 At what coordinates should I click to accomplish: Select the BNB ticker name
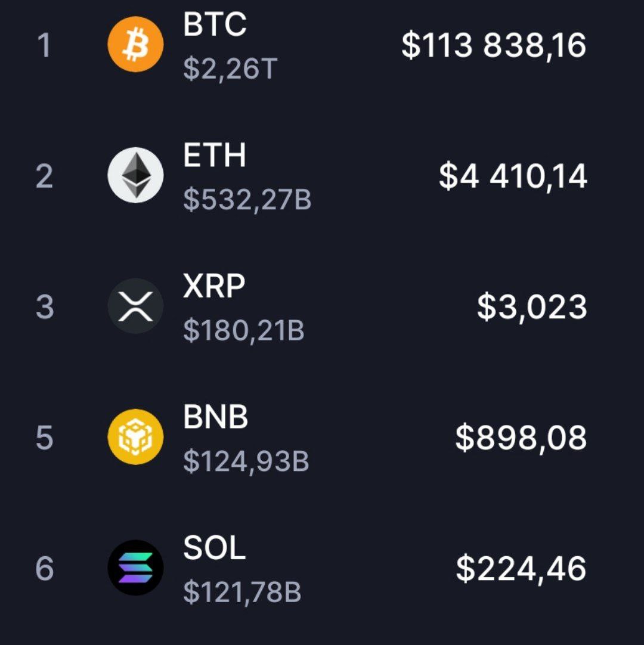(215, 417)
